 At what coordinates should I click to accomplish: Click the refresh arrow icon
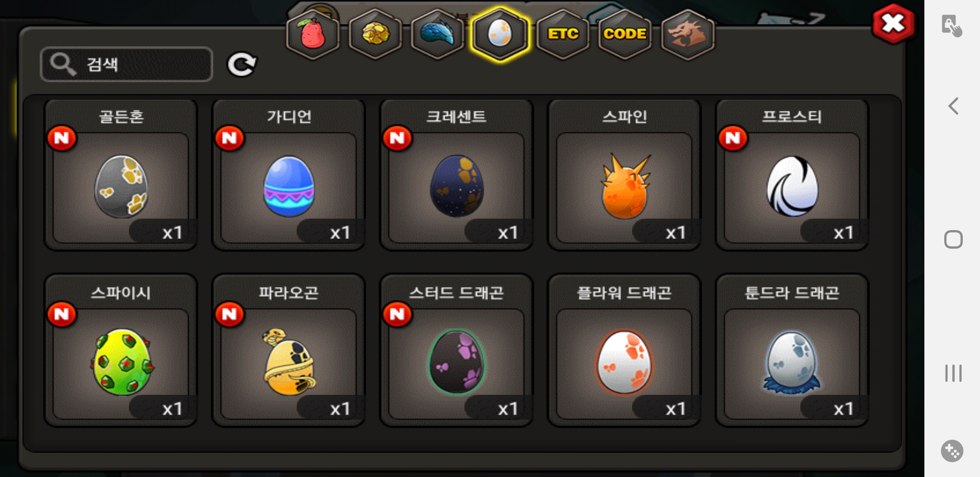pos(241,64)
